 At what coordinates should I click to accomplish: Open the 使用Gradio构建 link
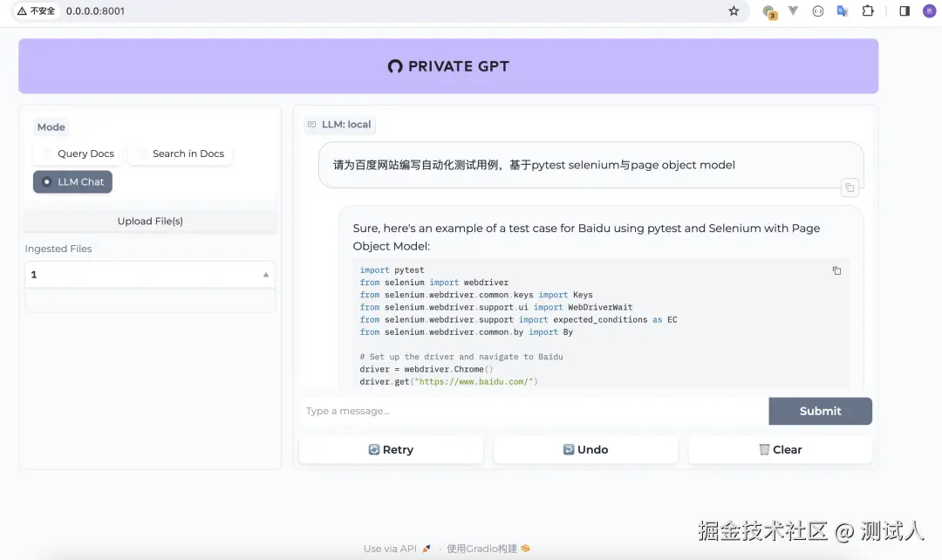pos(488,549)
